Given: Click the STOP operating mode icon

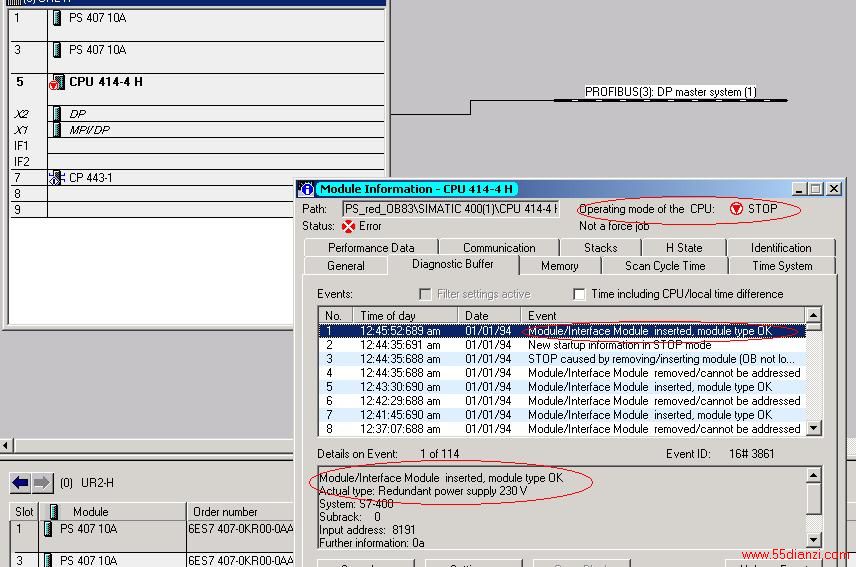Looking at the screenshot, I should pyautogui.click(x=736, y=208).
